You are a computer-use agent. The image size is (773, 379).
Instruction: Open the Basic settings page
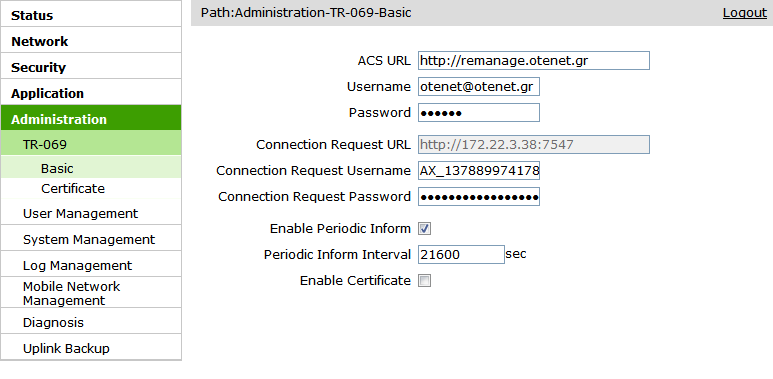point(91,169)
